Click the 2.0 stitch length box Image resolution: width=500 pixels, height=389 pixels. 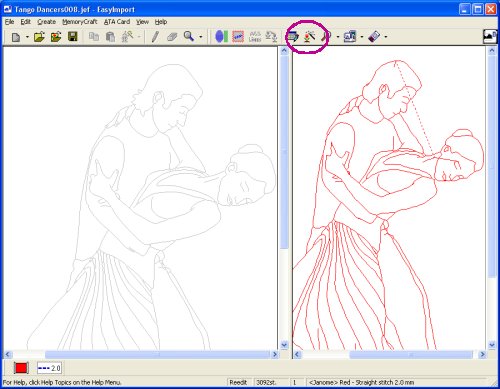click(x=49, y=368)
